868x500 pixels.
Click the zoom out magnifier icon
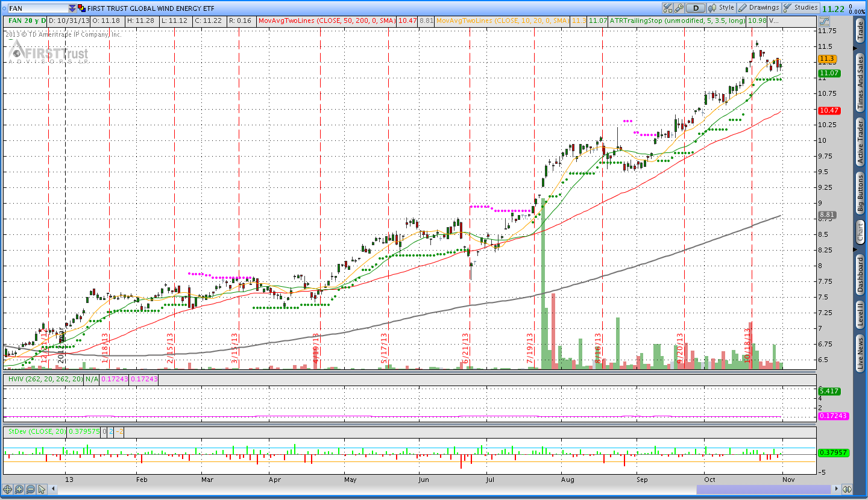(31, 489)
